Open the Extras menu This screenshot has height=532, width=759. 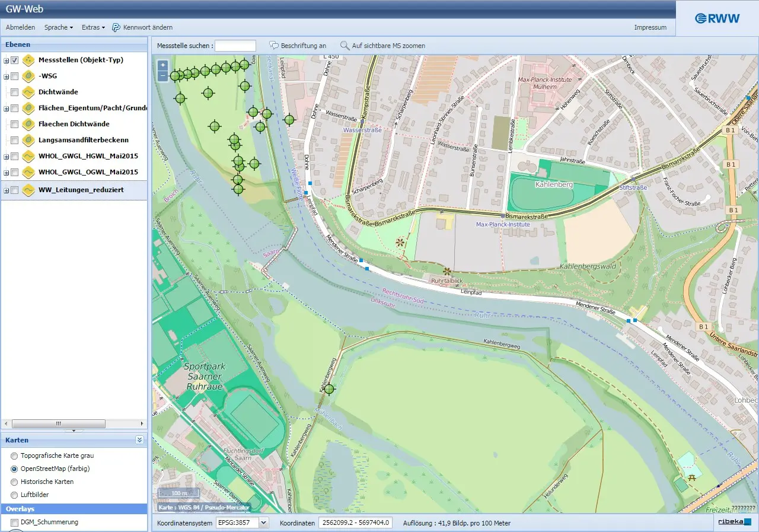point(93,27)
